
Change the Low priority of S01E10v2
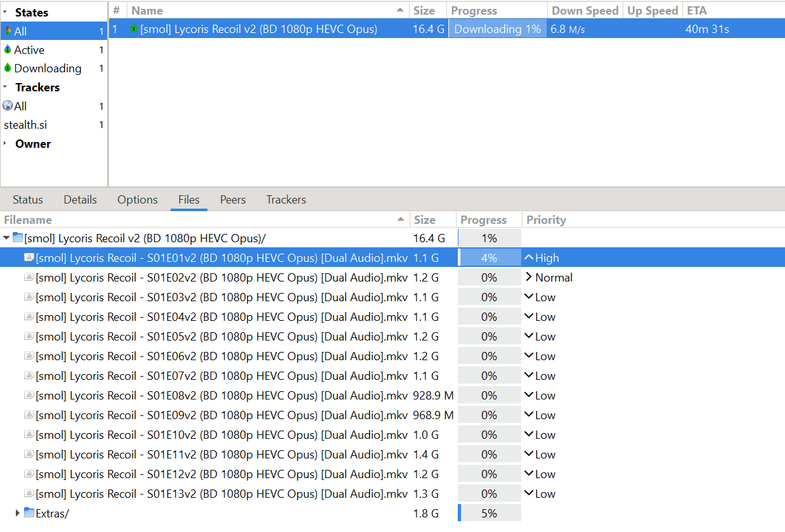point(540,434)
